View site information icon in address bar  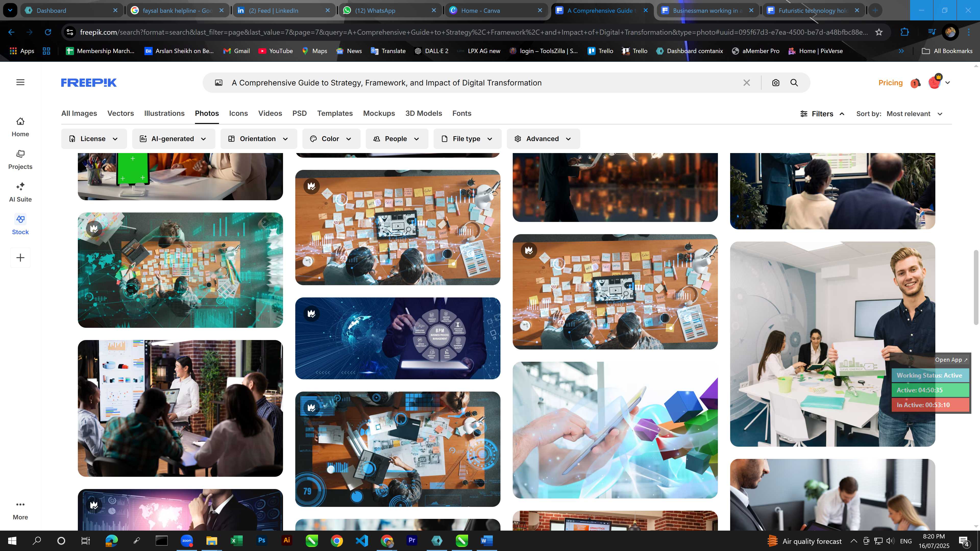pos(70,32)
